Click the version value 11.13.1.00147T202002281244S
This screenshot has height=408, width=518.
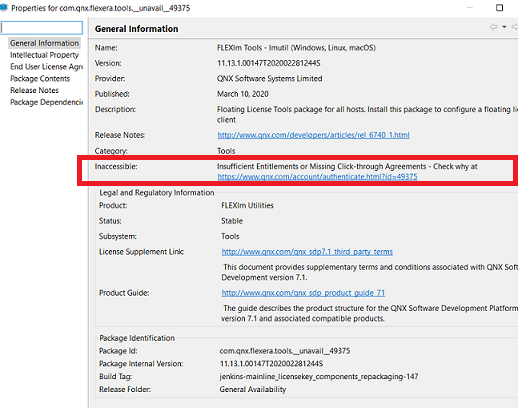(269, 63)
